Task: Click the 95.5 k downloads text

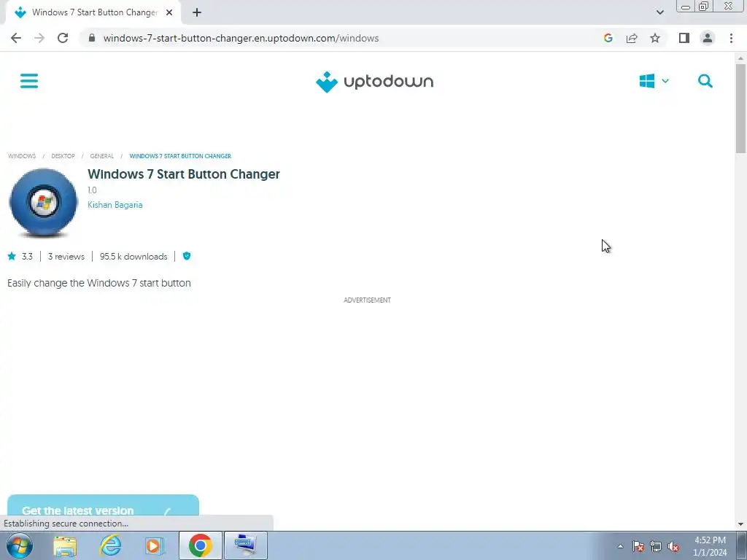Action: tap(133, 257)
